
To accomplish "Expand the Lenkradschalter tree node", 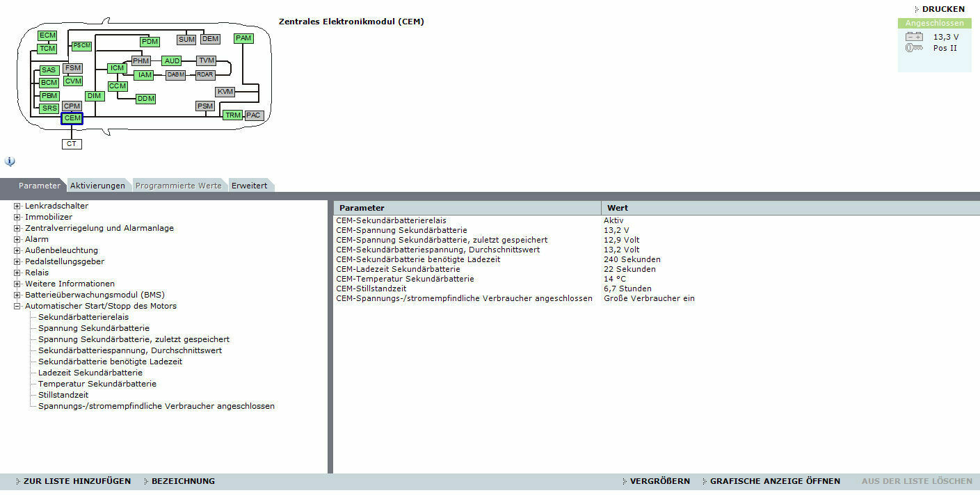I will [17, 206].
